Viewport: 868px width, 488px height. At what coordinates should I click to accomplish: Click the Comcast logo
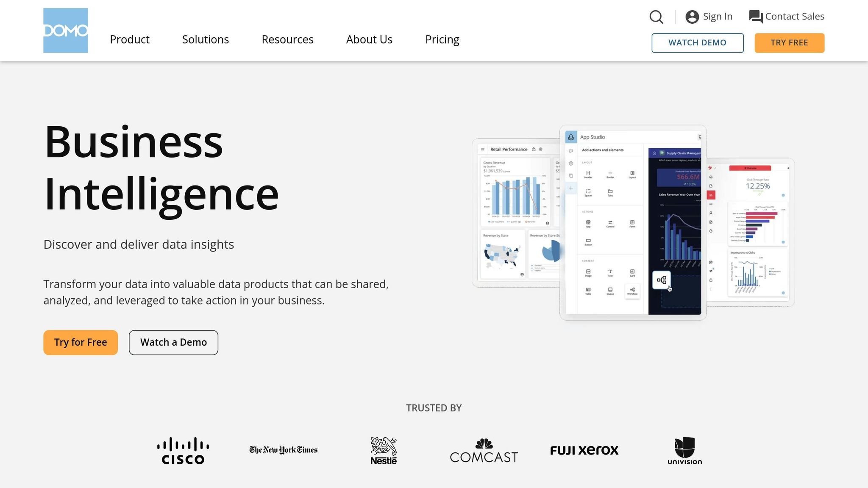tap(484, 451)
